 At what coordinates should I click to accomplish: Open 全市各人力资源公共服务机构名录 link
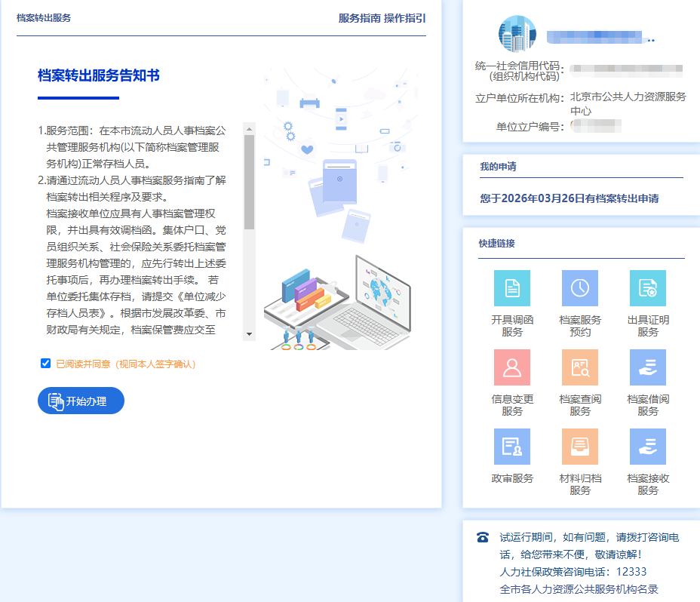579,588
